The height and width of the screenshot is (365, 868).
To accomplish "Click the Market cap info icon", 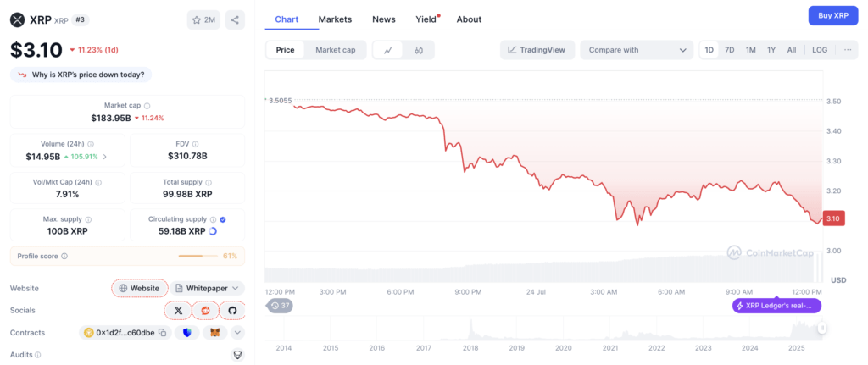I will tap(147, 105).
